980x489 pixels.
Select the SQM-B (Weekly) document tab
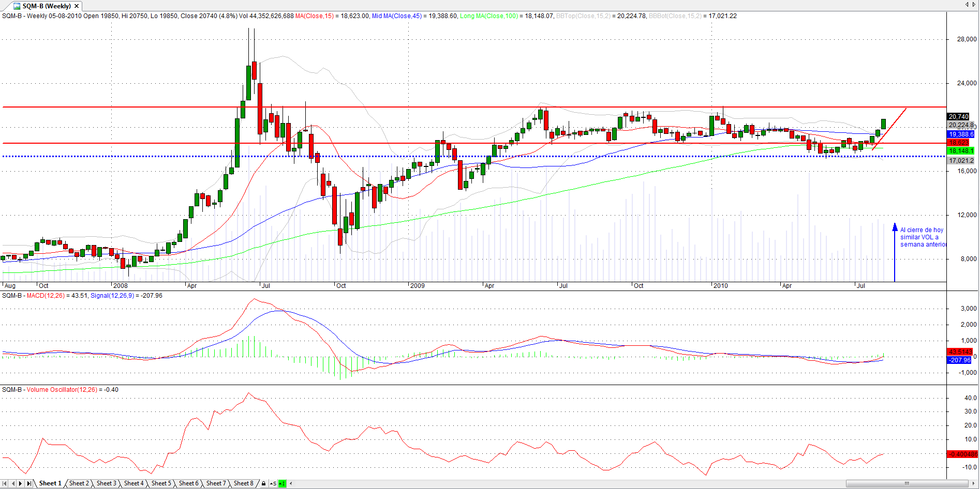[x=47, y=6]
